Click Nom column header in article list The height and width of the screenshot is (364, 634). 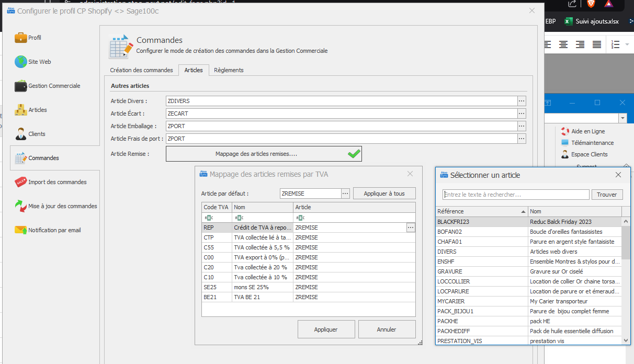[x=574, y=211]
